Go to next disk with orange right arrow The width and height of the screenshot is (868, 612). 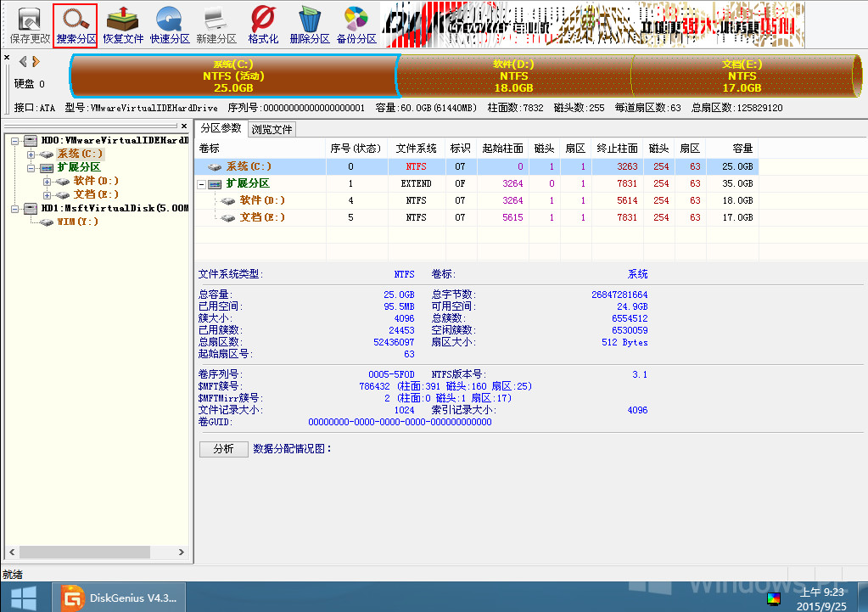pos(36,61)
